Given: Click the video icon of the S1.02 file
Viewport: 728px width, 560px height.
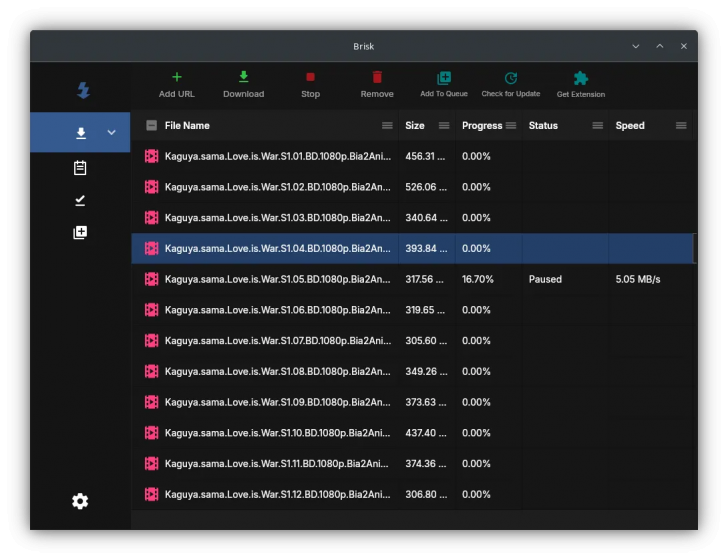Looking at the screenshot, I should click(151, 187).
